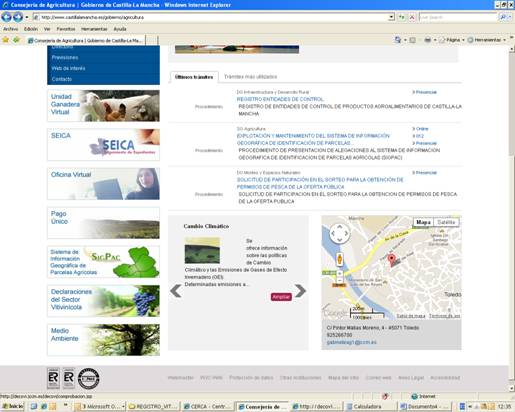
Task: Open REGISTRO ENTIDADES DE CONTROL link
Action: pos(280,99)
